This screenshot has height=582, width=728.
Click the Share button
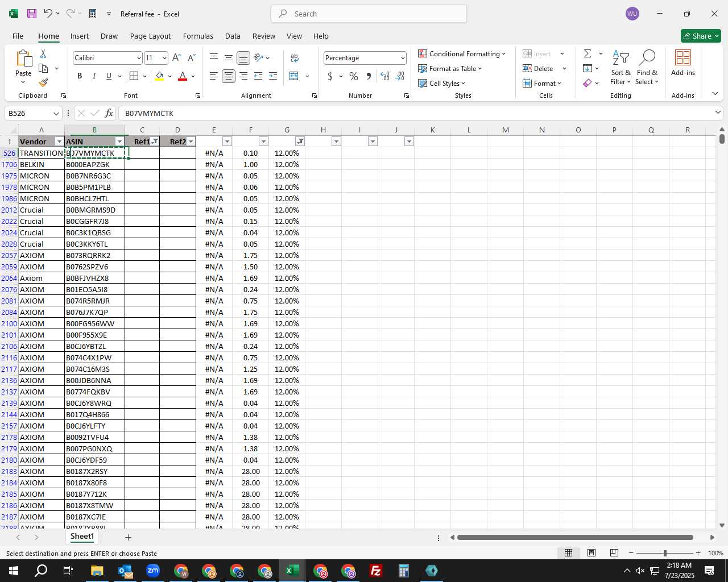pos(701,36)
